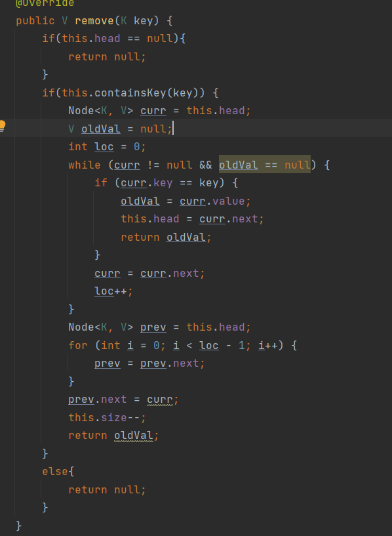The width and height of the screenshot is (392, 536).
Task: Click 'return oldVal;' inside the if block
Action: [167, 237]
